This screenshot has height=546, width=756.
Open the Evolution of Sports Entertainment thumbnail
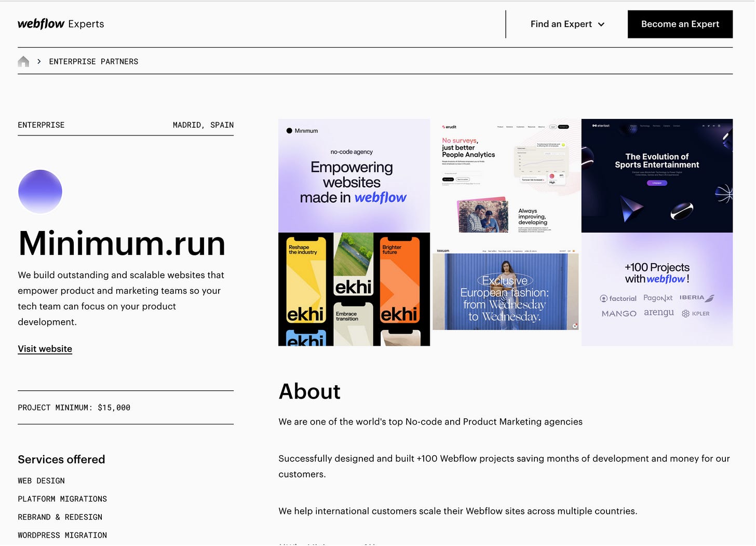point(657,175)
